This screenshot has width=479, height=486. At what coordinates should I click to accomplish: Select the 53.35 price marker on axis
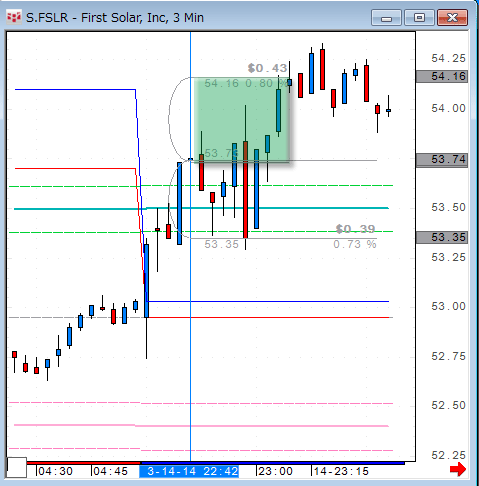tap(442, 238)
